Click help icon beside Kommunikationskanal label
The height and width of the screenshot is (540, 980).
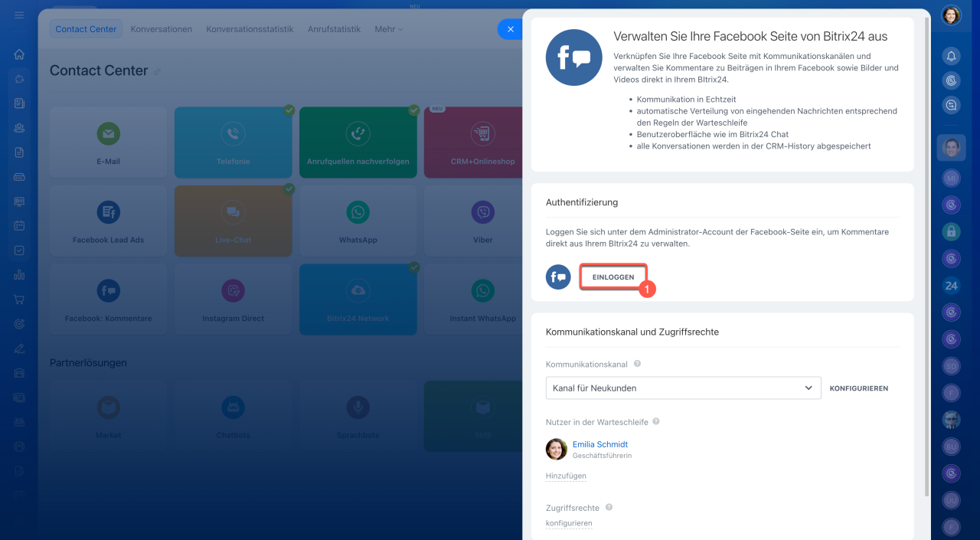pos(638,365)
